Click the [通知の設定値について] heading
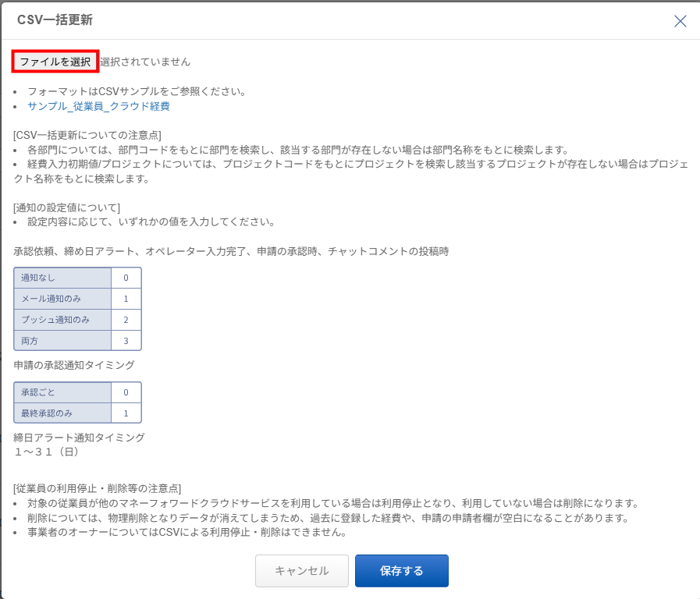 (x=67, y=207)
